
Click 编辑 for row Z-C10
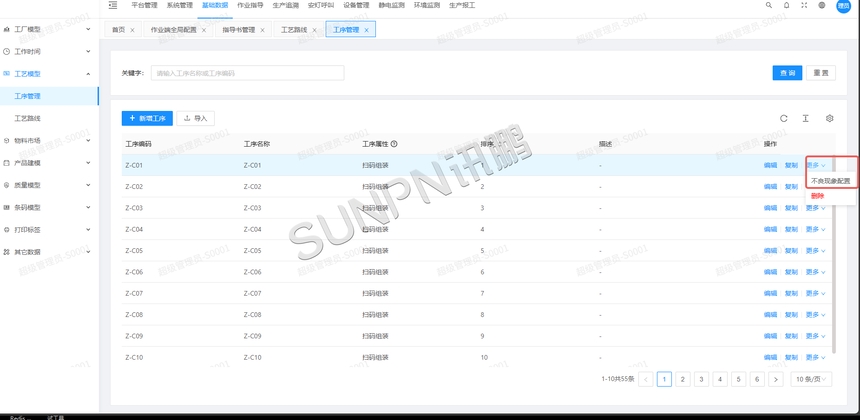771,357
